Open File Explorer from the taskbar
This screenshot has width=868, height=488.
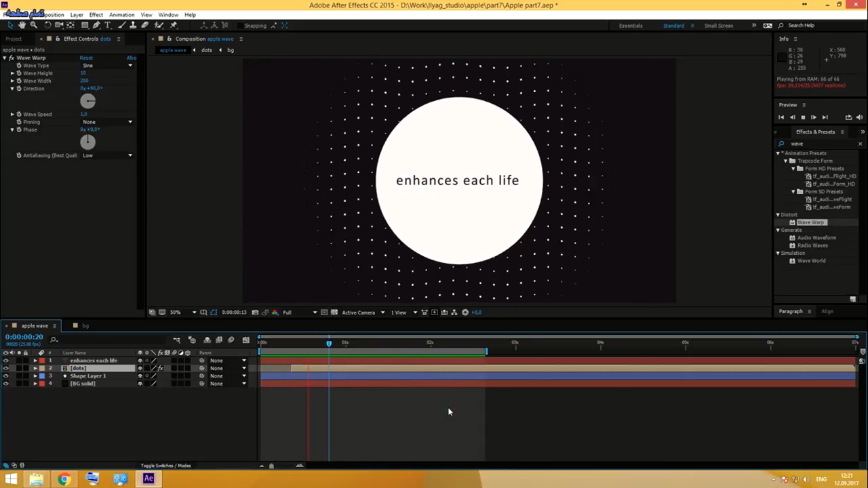[x=36, y=479]
